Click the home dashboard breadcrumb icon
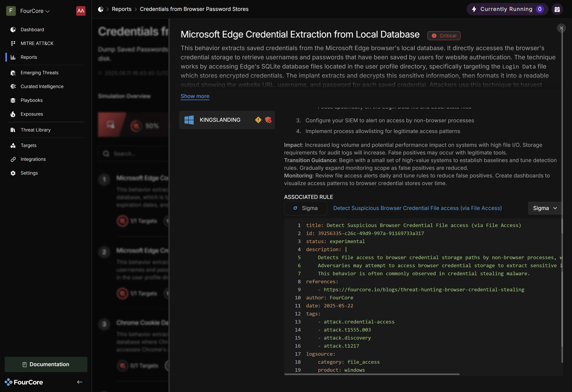572x392 pixels. 101,9
